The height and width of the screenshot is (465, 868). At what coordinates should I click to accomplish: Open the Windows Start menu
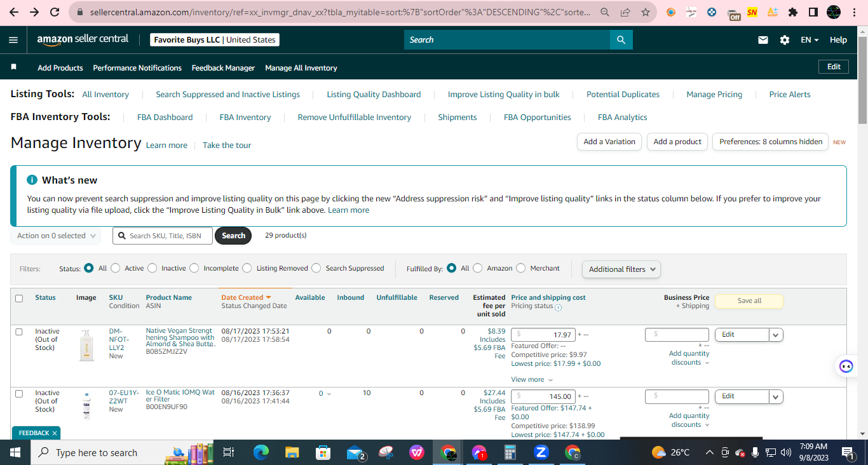pyautogui.click(x=15, y=452)
